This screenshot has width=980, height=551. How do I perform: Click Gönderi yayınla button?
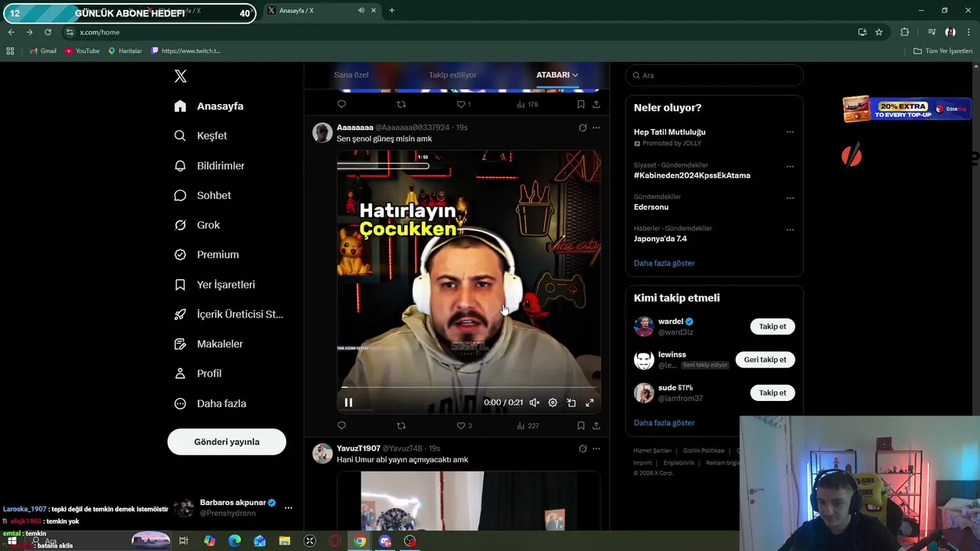click(x=227, y=442)
